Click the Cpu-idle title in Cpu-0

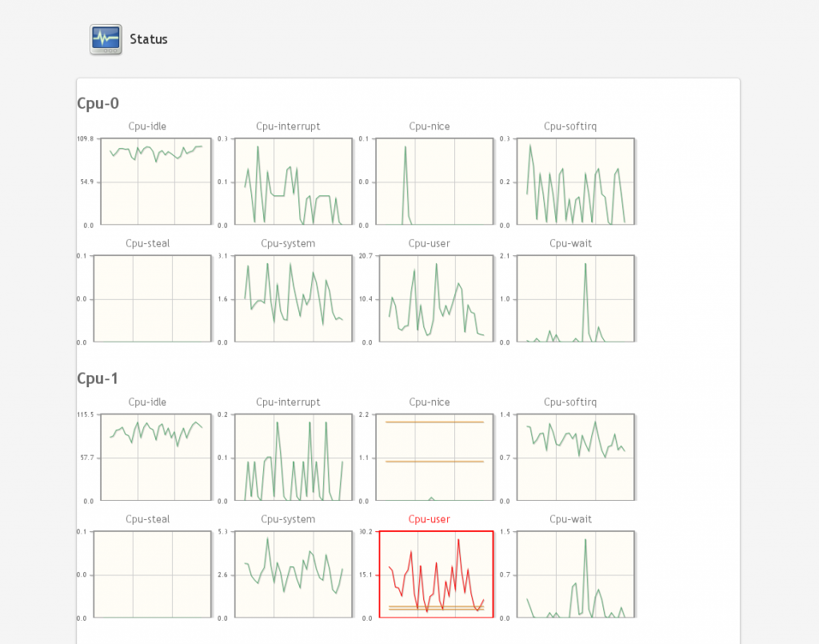tap(147, 126)
